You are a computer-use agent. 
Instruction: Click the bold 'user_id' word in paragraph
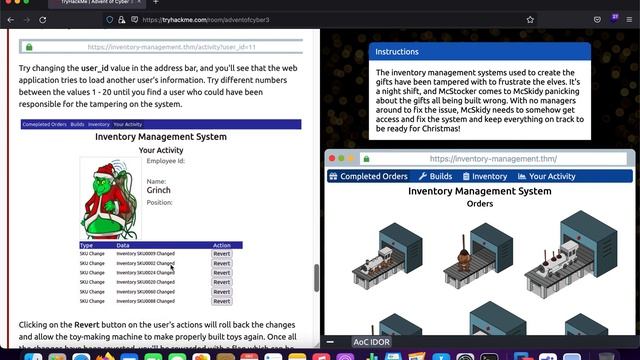click(x=95, y=68)
